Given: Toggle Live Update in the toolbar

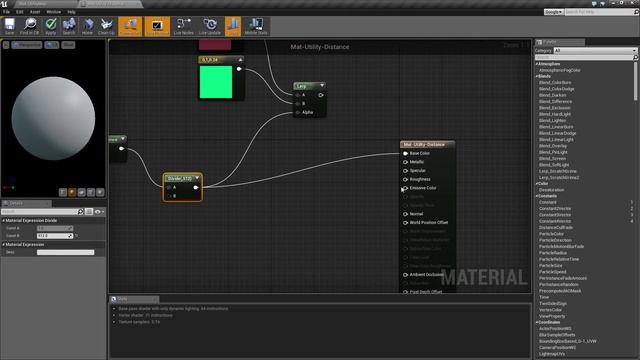Looking at the screenshot, I should click(210, 26).
